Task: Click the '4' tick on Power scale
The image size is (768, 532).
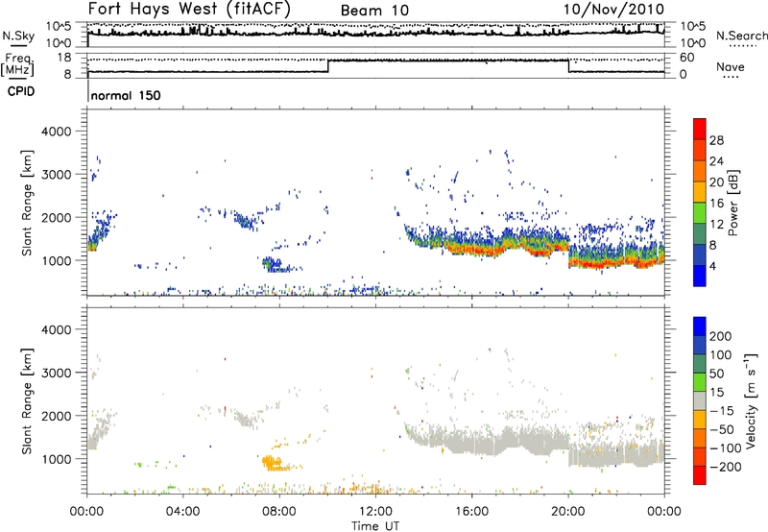Action: tap(712, 266)
